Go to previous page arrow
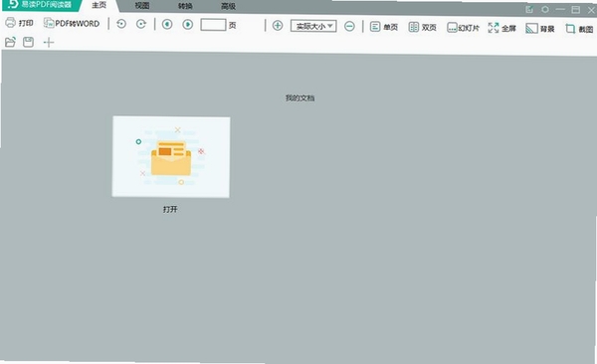Viewport: 597px width, 364px height. (167, 25)
